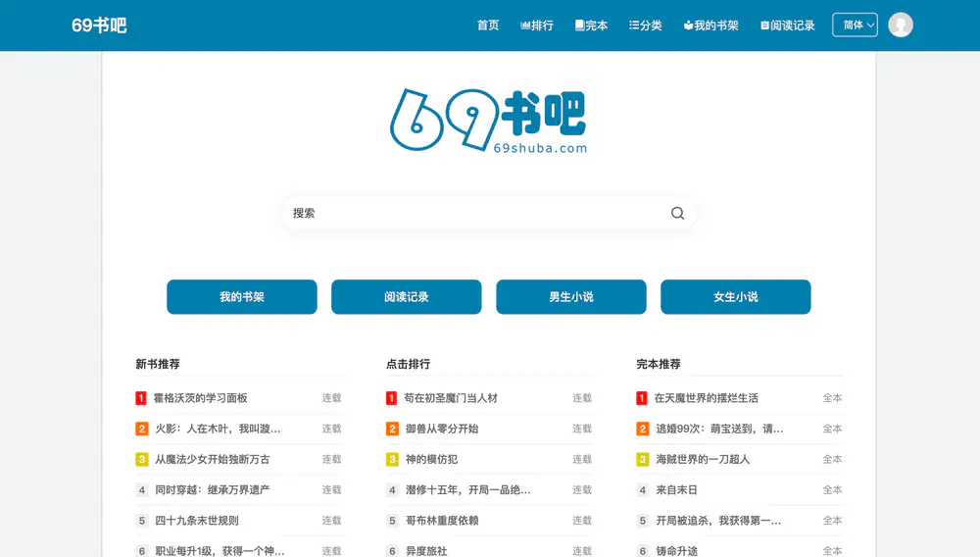The width and height of the screenshot is (980, 557).
Task: Open the book 来自末日
Action: click(x=676, y=490)
